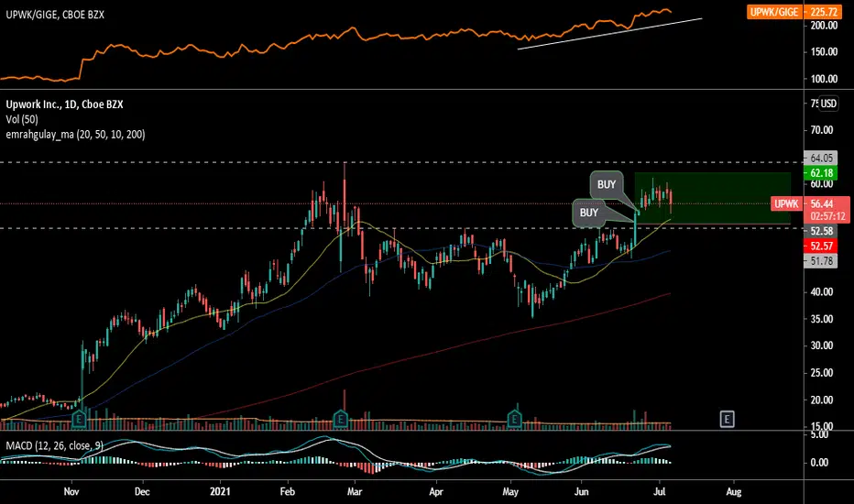Select the lower BUY annotation callout

(589, 213)
